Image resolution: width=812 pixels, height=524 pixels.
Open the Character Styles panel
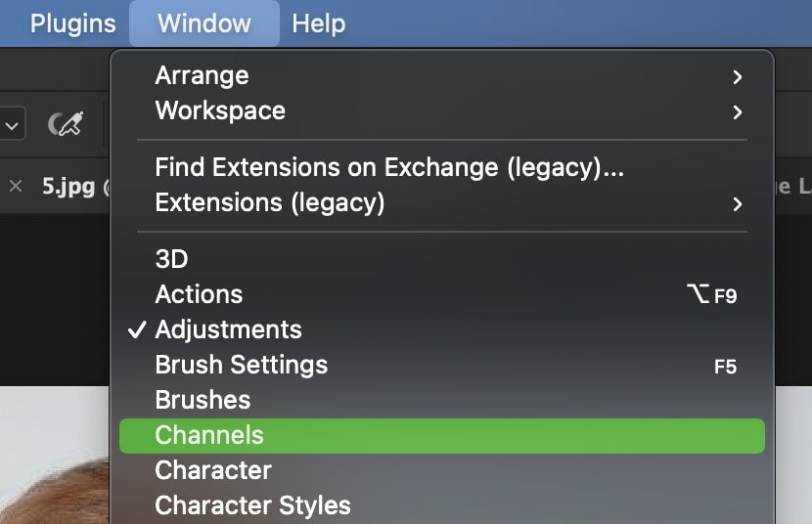[x=442, y=505]
